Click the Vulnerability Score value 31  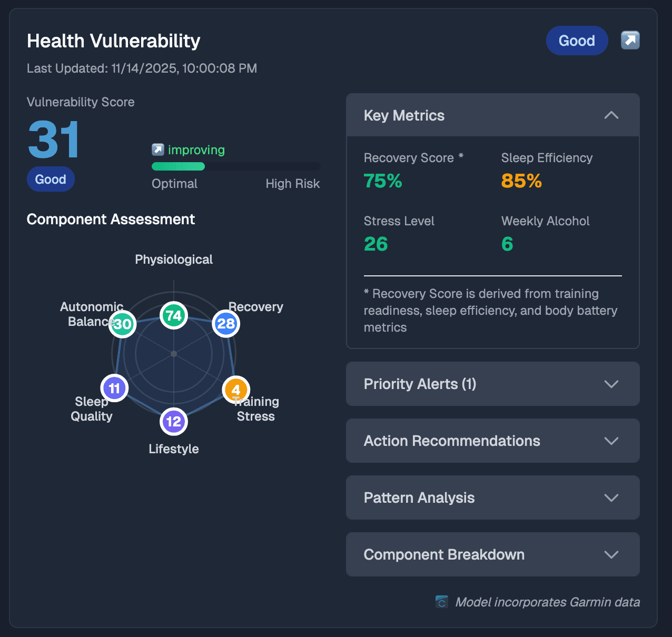pos(53,139)
